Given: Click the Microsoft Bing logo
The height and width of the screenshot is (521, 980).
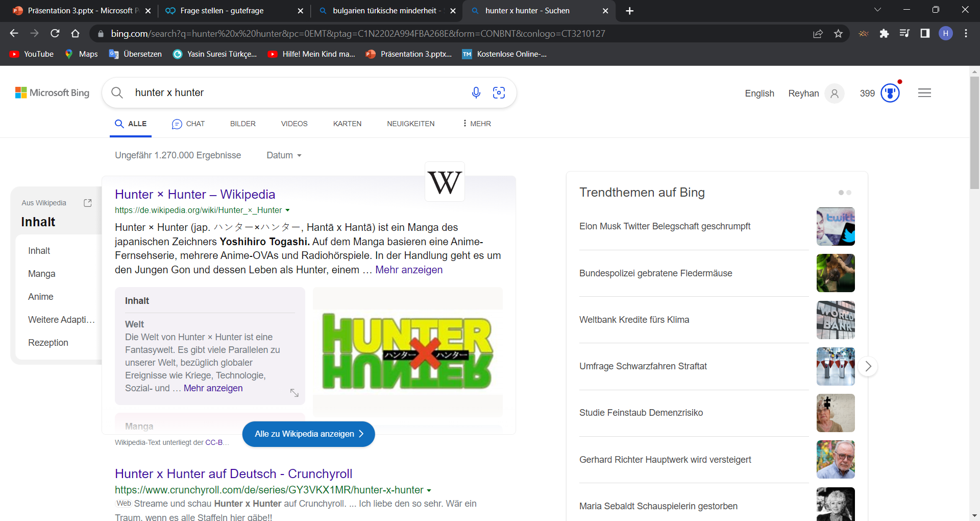Looking at the screenshot, I should (52, 92).
